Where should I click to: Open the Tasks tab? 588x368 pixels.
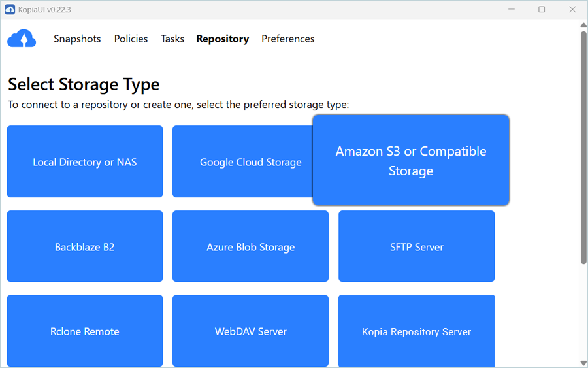click(172, 39)
